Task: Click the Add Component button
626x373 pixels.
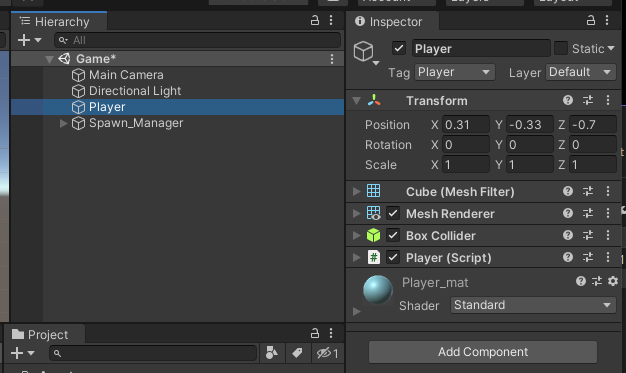Action: [483, 352]
